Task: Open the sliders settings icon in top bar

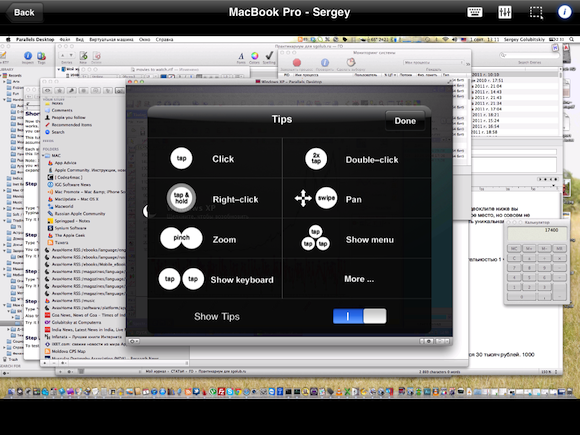Action: click(x=505, y=12)
